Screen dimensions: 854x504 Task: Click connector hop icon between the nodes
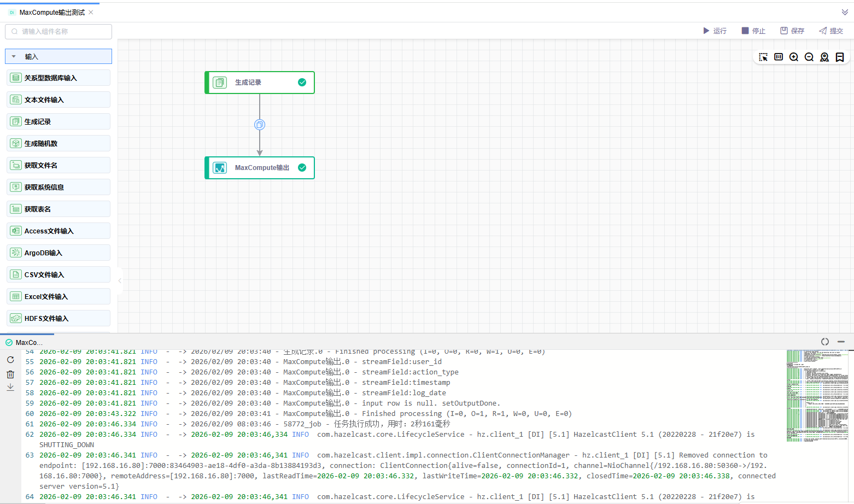coord(260,125)
